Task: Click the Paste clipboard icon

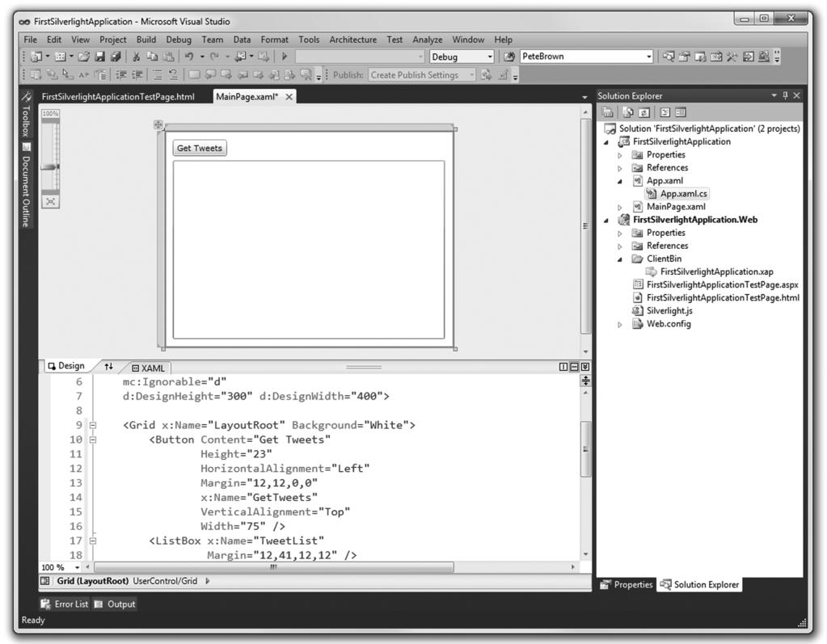Action: [168, 57]
